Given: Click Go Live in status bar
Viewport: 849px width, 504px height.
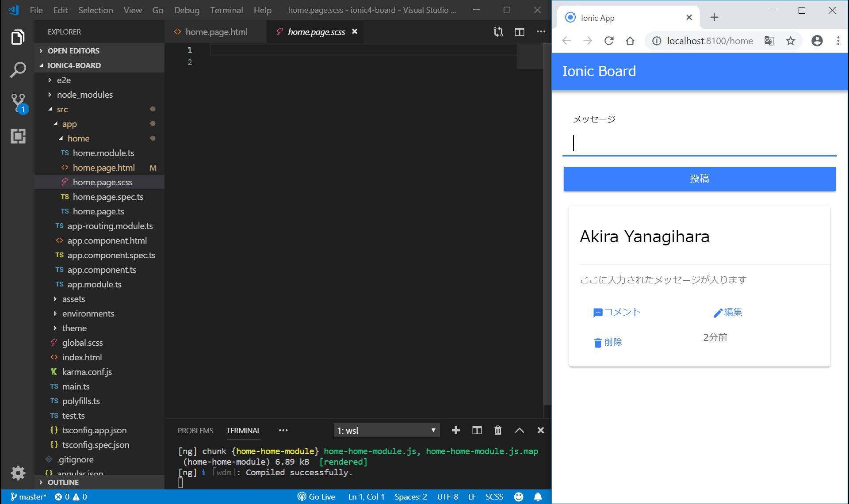Looking at the screenshot, I should (x=316, y=496).
